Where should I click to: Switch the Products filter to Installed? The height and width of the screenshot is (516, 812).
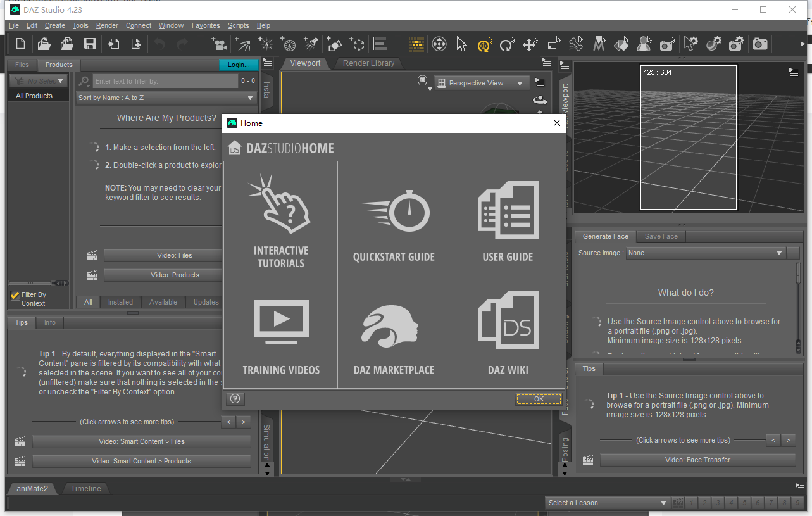coord(120,302)
